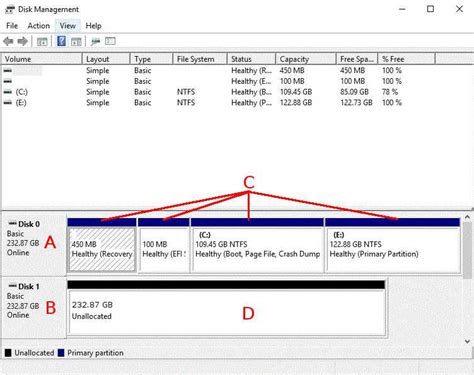Image resolution: width=474 pixels, height=375 pixels.
Task: Open the Action menu
Action: click(x=39, y=26)
